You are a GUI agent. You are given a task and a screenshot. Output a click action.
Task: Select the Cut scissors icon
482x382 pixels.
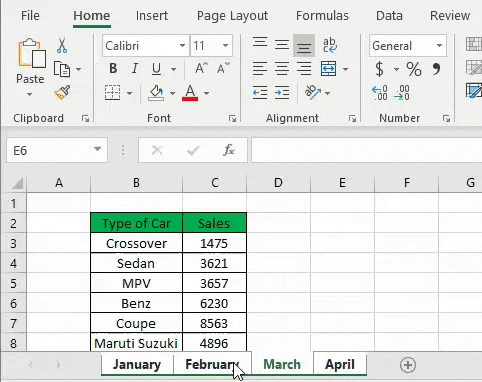(62, 46)
